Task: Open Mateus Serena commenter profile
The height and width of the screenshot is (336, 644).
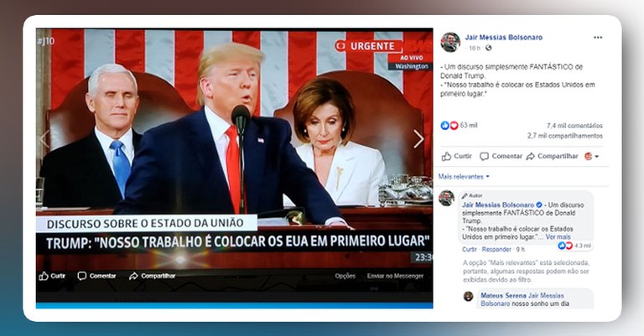Action: coord(503,296)
